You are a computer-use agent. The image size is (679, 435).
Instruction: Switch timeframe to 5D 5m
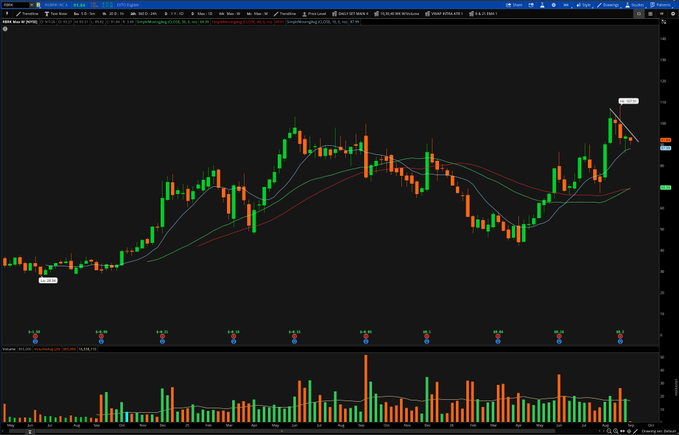click(x=84, y=14)
